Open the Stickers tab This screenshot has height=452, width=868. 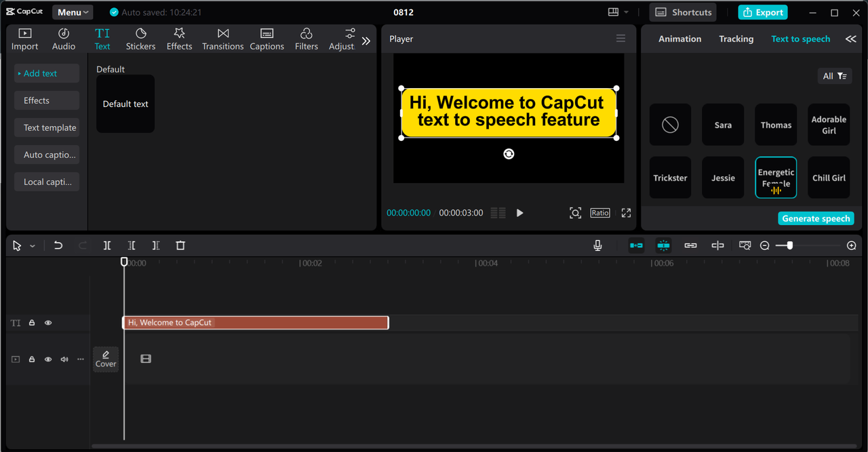point(140,39)
